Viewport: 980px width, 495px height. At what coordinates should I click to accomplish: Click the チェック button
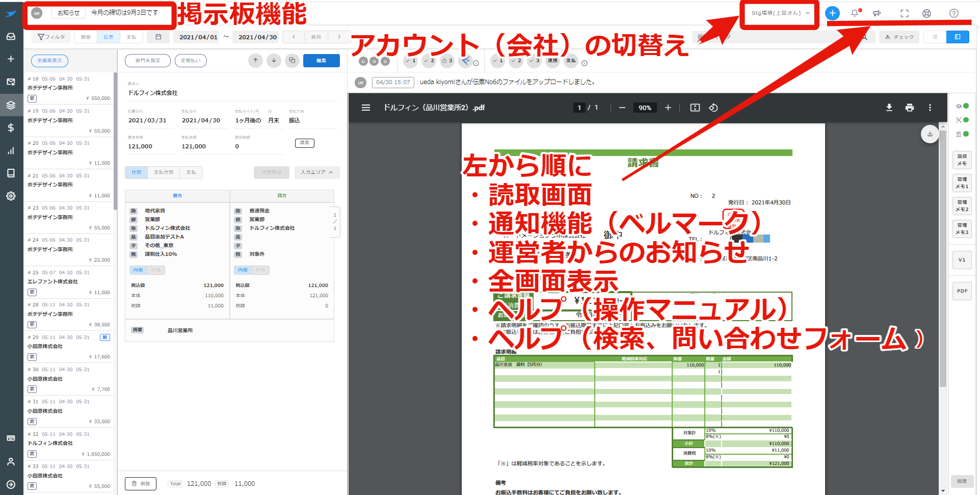[899, 37]
